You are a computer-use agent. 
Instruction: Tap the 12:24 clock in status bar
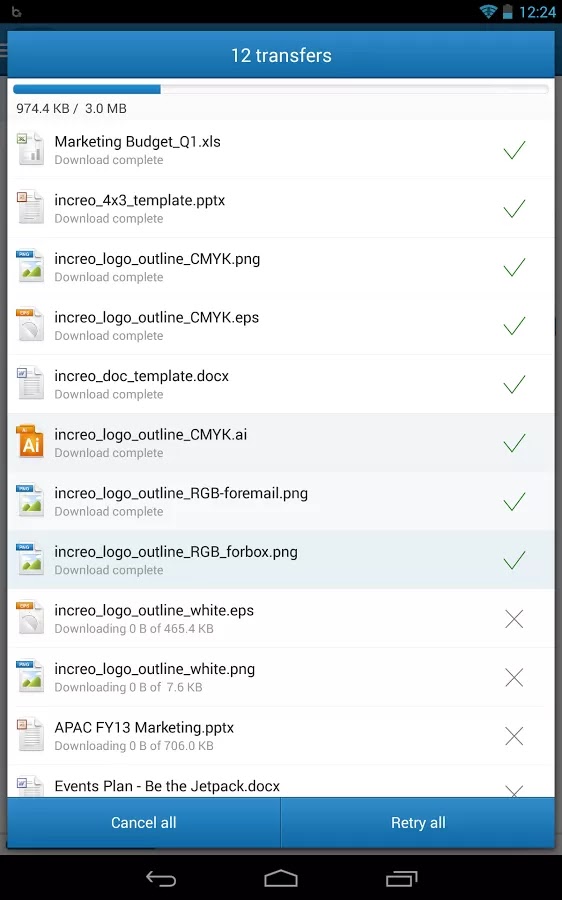(537, 12)
